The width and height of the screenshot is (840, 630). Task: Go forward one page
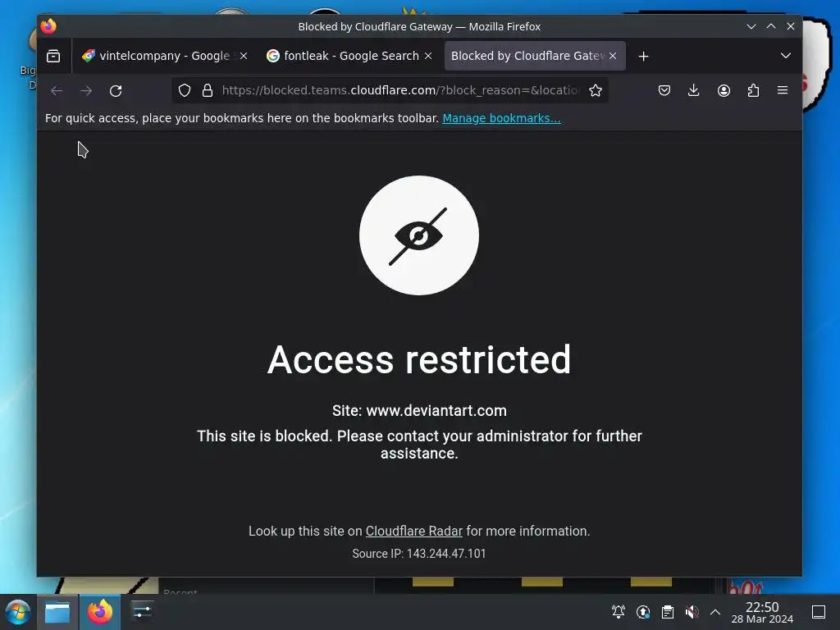(86, 90)
